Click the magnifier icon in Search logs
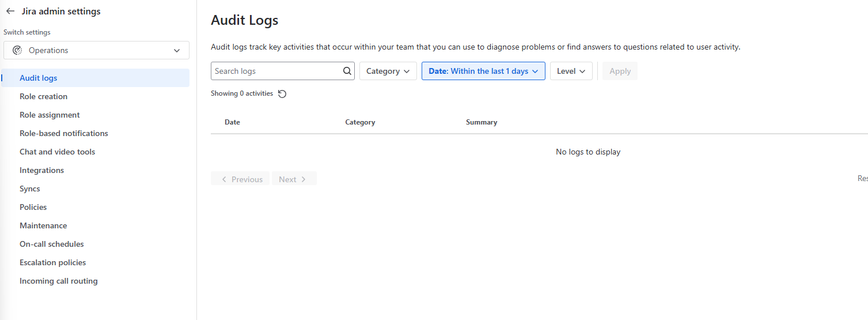Viewport: 868px width, 320px height. click(347, 71)
